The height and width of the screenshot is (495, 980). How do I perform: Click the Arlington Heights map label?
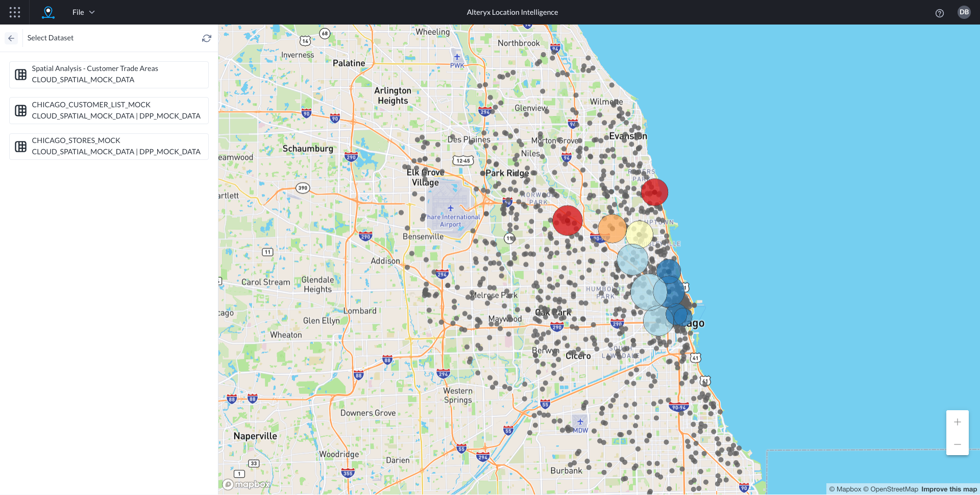[393, 96]
